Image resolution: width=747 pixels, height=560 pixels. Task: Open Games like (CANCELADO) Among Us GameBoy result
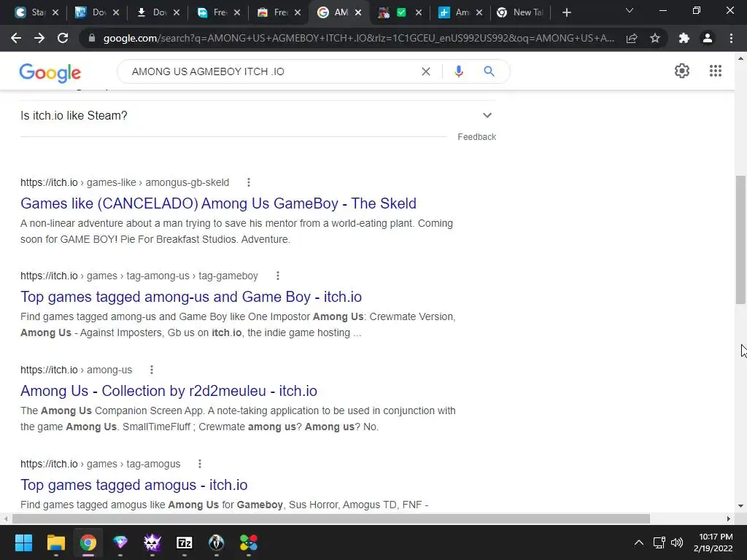pos(218,203)
